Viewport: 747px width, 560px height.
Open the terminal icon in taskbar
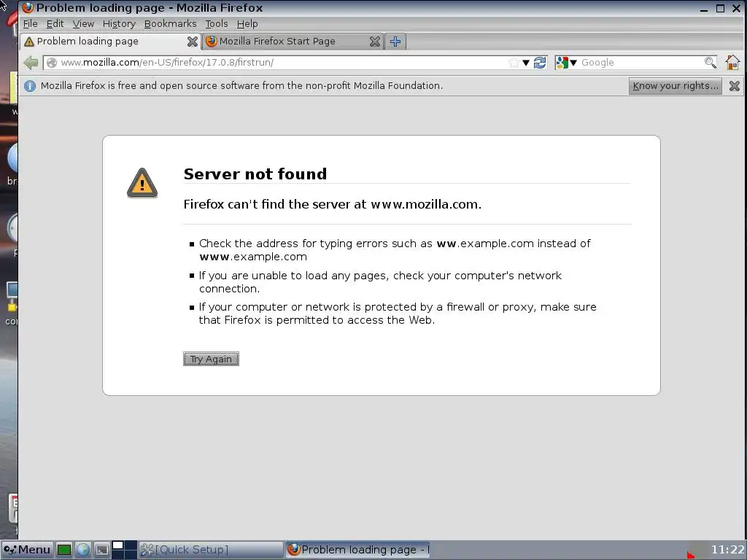tap(102, 550)
